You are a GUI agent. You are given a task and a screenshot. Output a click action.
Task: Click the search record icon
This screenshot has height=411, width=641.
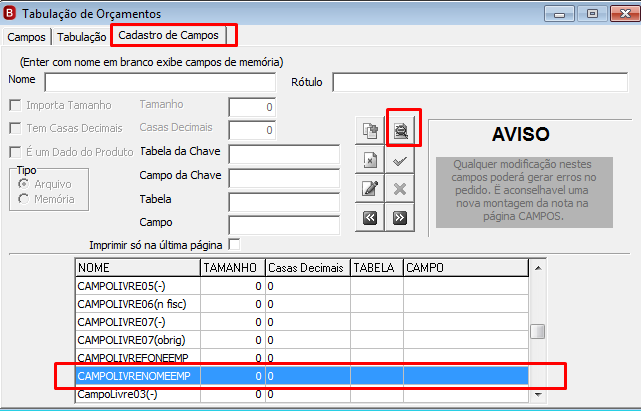[x=401, y=130]
